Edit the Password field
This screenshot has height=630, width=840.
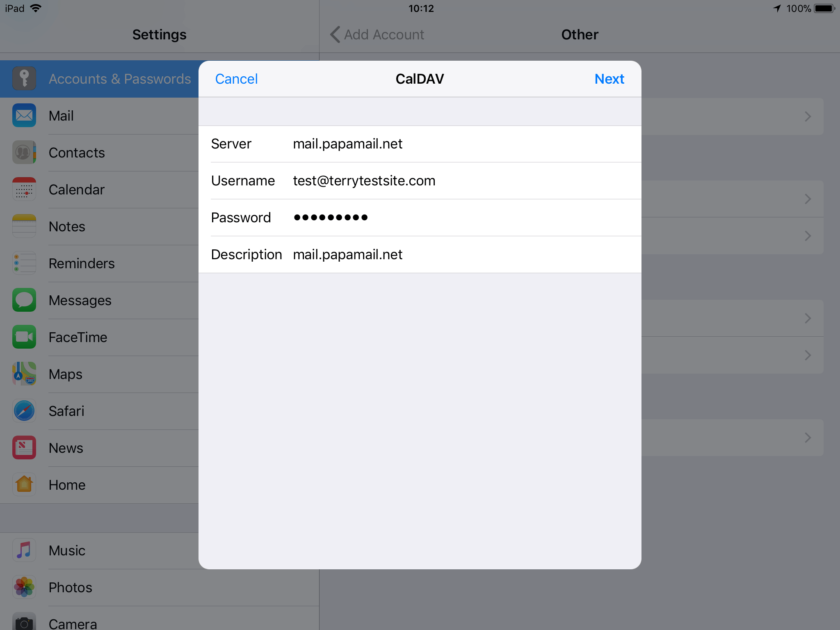coord(420,218)
